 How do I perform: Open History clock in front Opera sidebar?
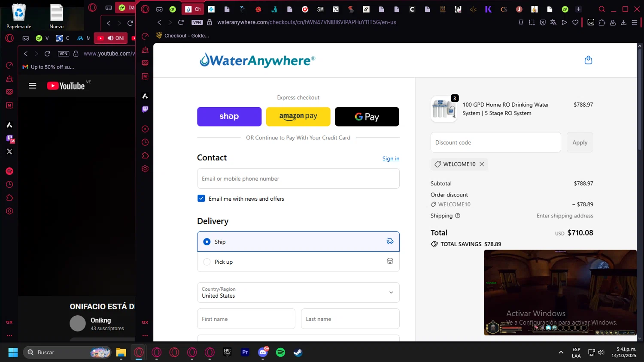tap(145, 142)
